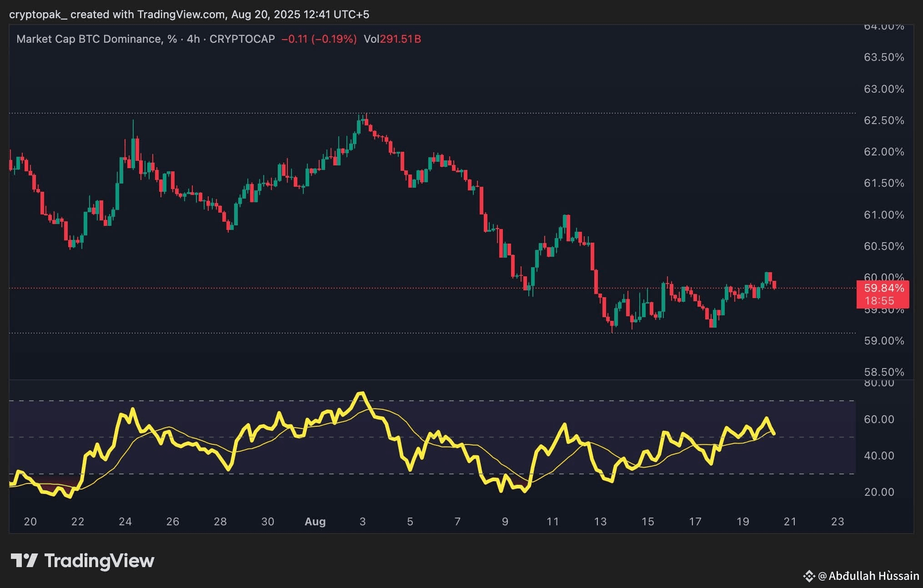Image resolution: width=923 pixels, height=588 pixels.
Task: Click the 20 date label on time axis
Action: [x=30, y=522]
